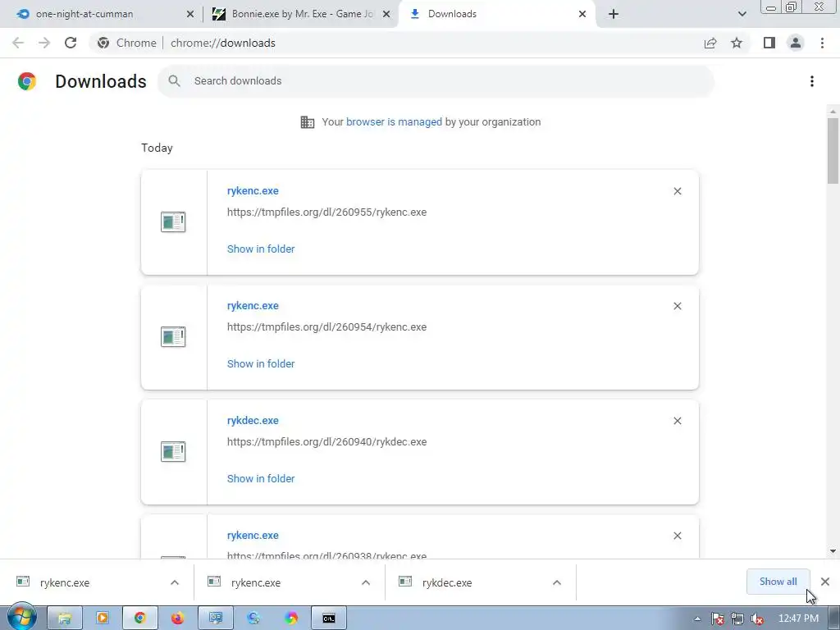Focus the Search downloads field
Screen dimensions: 840x630
pos(436,81)
